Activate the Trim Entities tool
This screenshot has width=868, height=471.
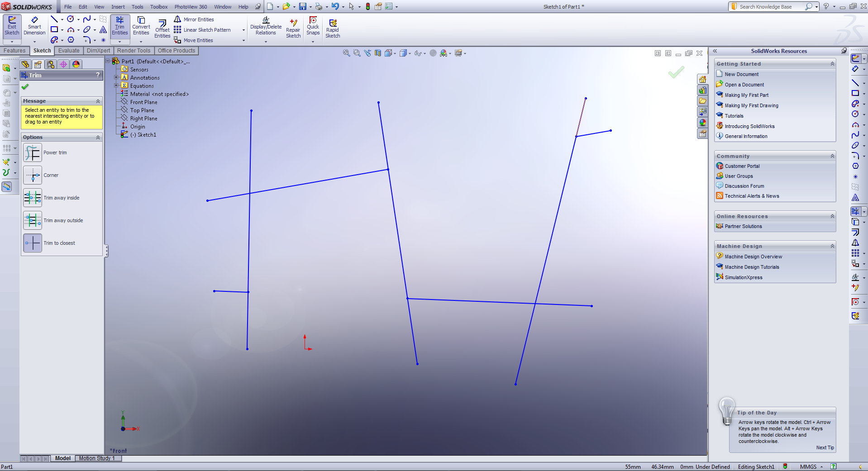[x=119, y=26]
